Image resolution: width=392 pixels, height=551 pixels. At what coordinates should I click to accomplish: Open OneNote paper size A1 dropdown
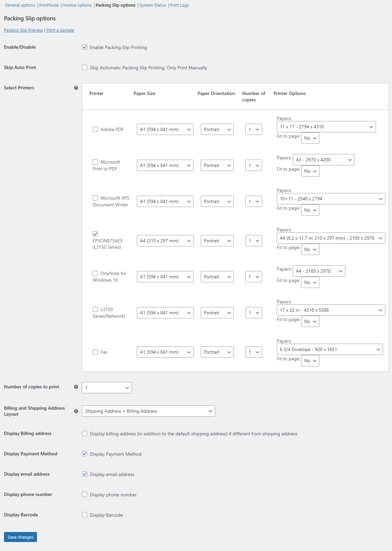pyautogui.click(x=165, y=277)
